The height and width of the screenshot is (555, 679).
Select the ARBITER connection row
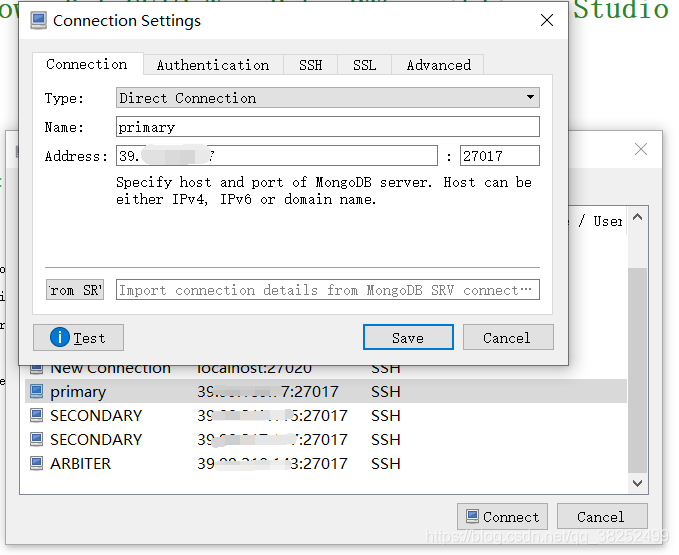click(326, 463)
